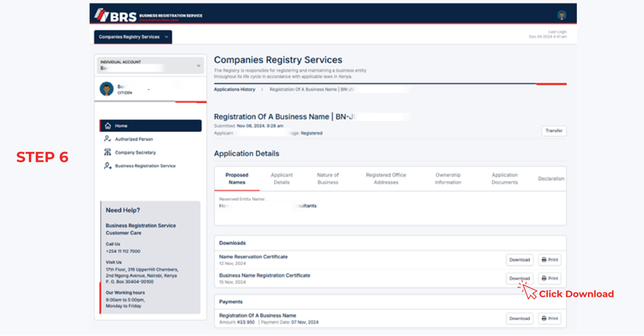Screen dimensions: 644x336
Task: Click the Transfer button
Action: (554, 131)
